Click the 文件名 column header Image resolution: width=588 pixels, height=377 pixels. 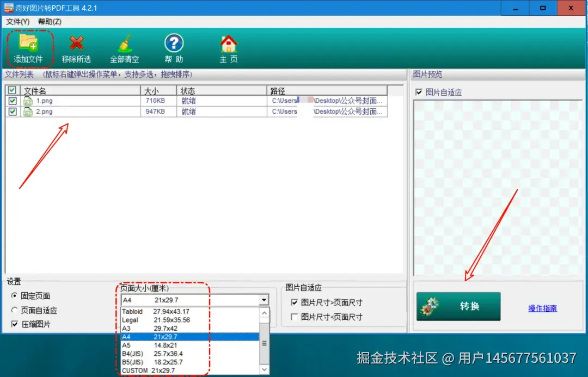point(80,91)
